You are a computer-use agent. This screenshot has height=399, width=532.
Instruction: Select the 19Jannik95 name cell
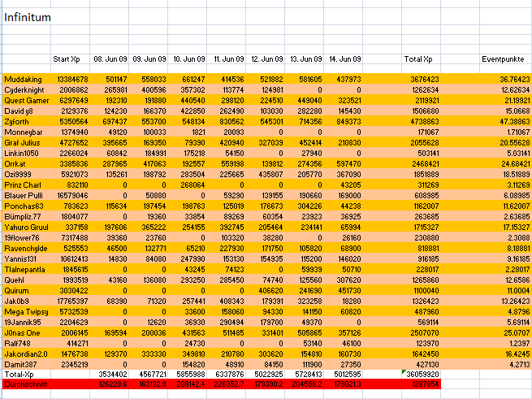point(27,322)
